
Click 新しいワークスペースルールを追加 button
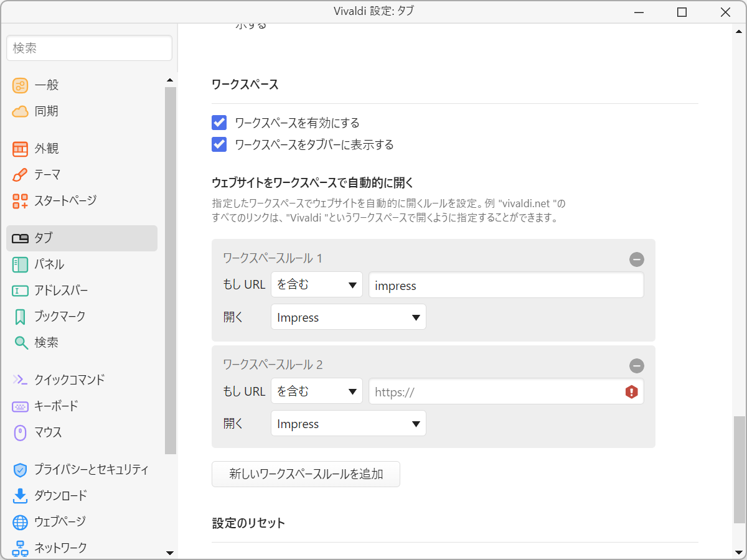click(x=306, y=474)
